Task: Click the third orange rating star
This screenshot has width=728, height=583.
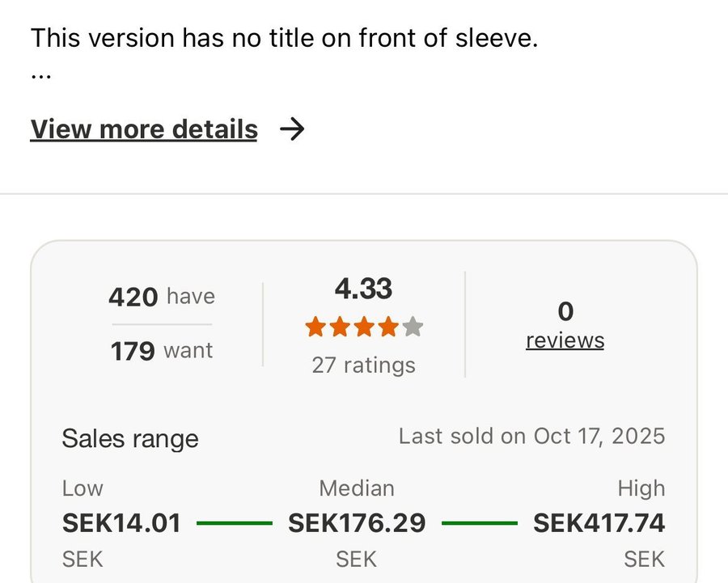Action: [364, 327]
